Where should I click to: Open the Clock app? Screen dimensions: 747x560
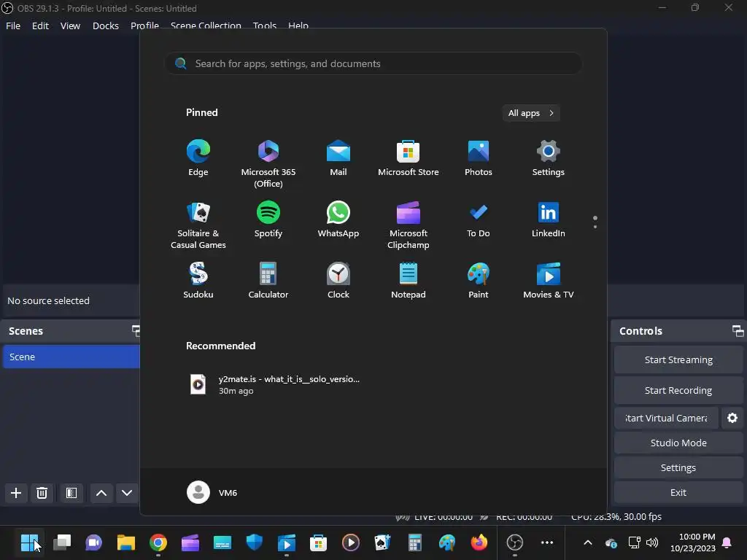338,281
